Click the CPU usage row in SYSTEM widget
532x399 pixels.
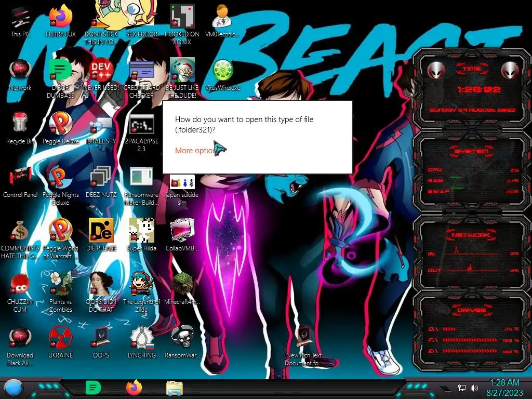tap(473, 170)
